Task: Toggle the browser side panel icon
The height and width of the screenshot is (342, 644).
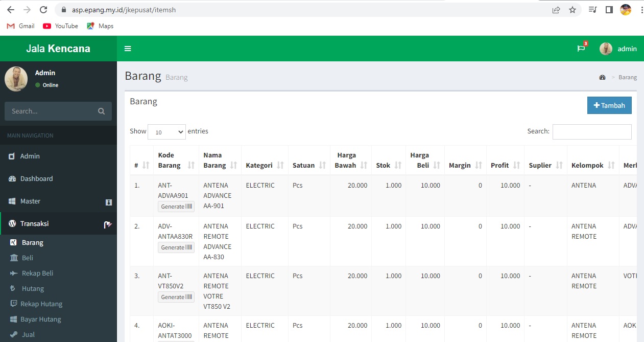Action: point(609,10)
